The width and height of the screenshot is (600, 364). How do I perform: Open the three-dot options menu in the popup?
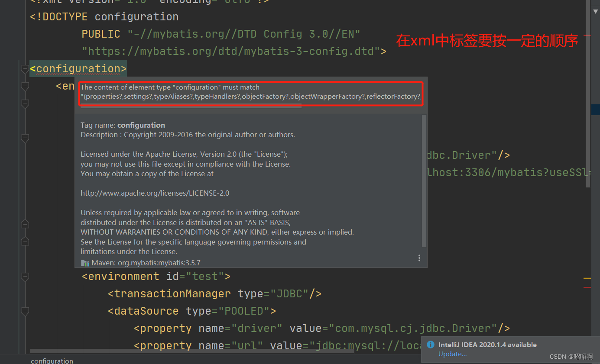pyautogui.click(x=419, y=258)
